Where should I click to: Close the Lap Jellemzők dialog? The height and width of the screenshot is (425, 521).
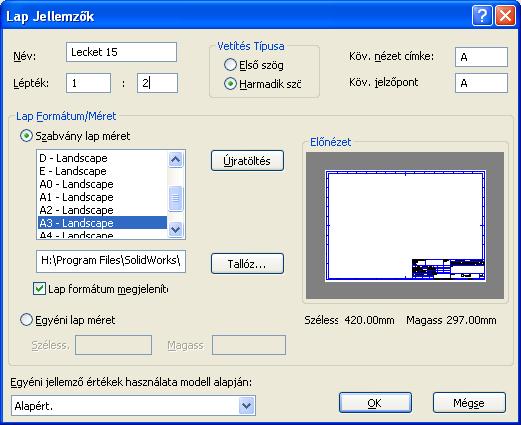(x=505, y=16)
